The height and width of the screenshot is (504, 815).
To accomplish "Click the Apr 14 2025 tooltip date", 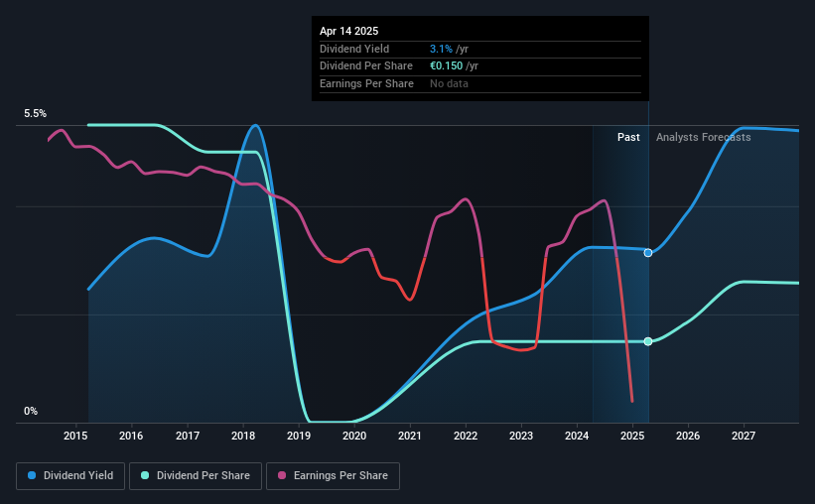I will [x=348, y=31].
